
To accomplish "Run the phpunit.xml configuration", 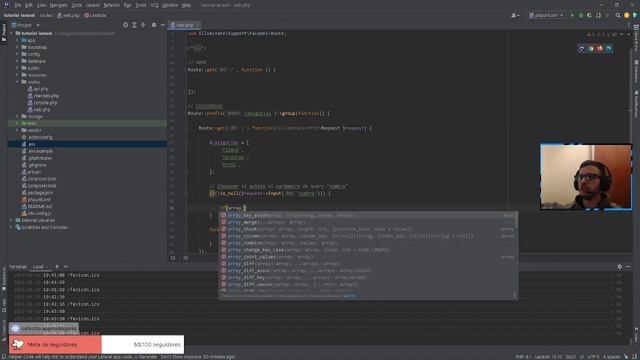I will pyautogui.click(x=572, y=15).
